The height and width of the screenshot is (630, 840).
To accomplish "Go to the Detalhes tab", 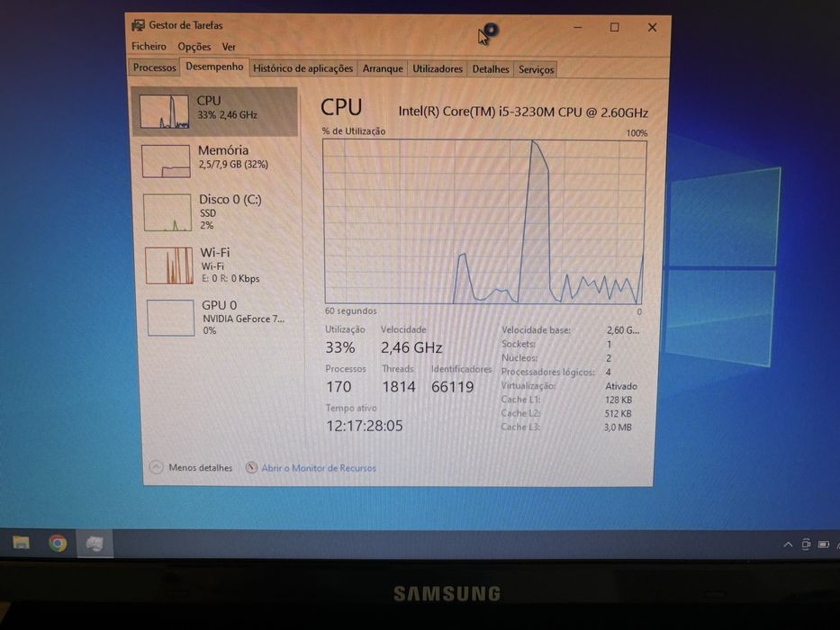I will (x=490, y=69).
